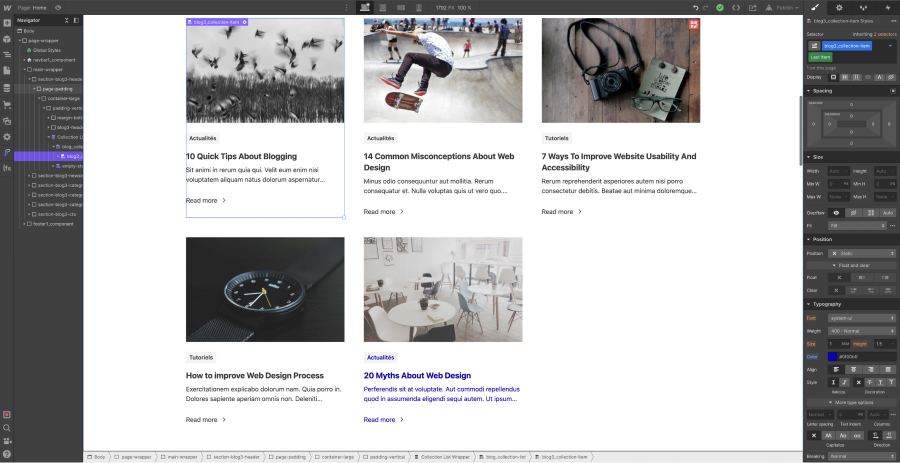This screenshot has height=463, width=900.
Task: Open the Ecommerce cart panel
Action: [x=7, y=105]
